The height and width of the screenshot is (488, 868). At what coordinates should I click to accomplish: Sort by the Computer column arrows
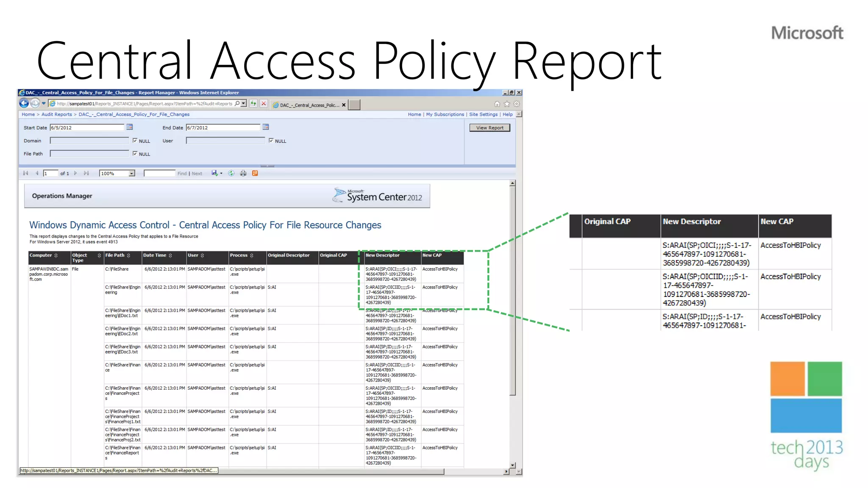[x=56, y=255]
